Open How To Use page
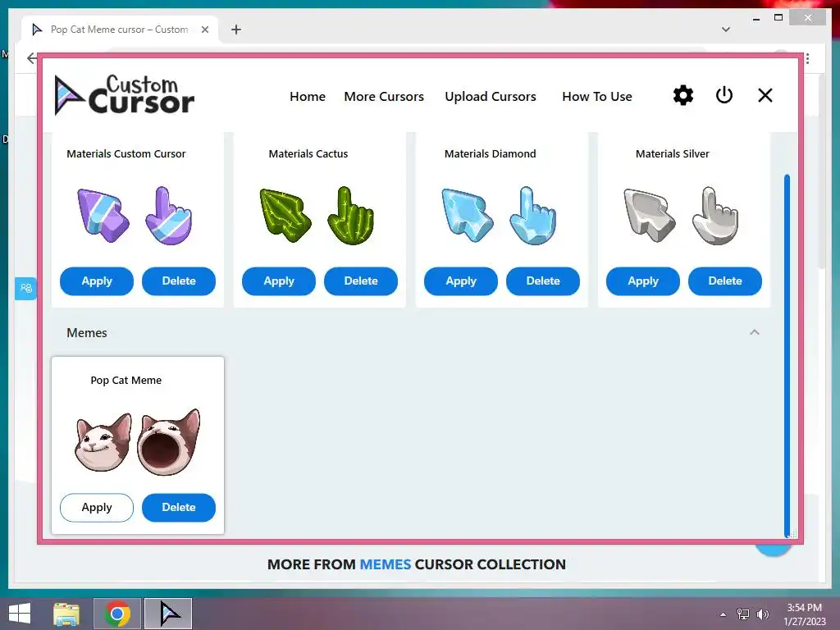 (x=597, y=97)
